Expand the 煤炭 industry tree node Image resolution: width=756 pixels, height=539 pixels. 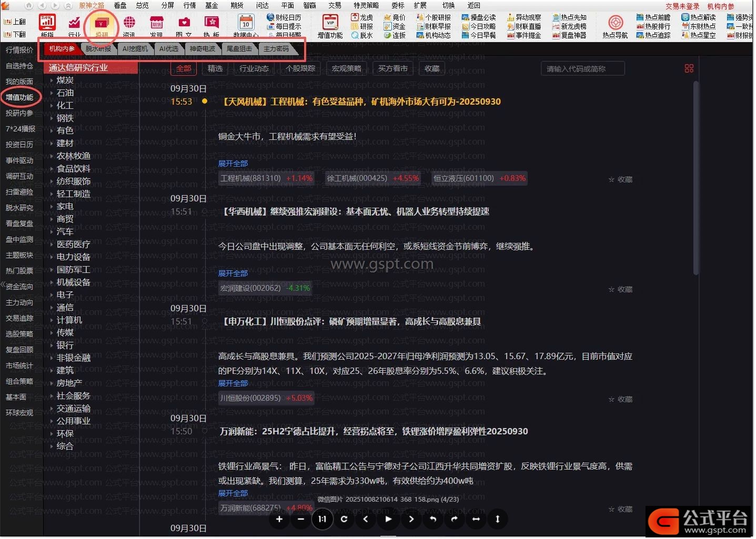[52, 80]
